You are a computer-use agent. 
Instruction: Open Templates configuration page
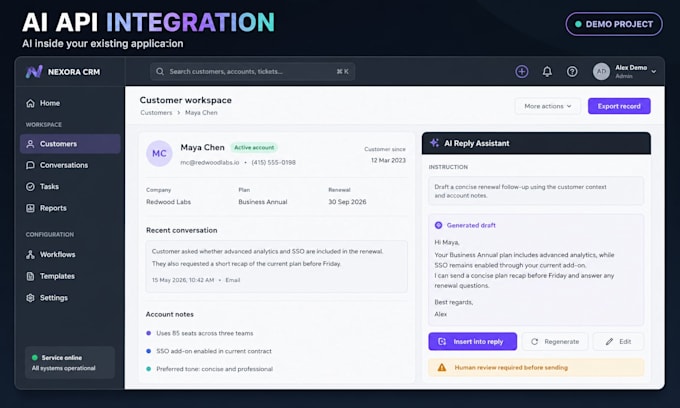click(x=69, y=276)
